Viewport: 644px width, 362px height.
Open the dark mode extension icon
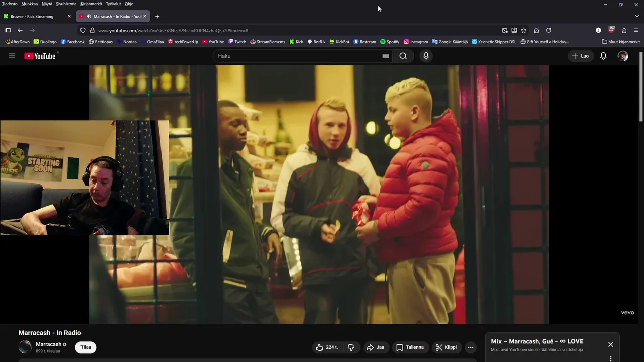click(598, 30)
